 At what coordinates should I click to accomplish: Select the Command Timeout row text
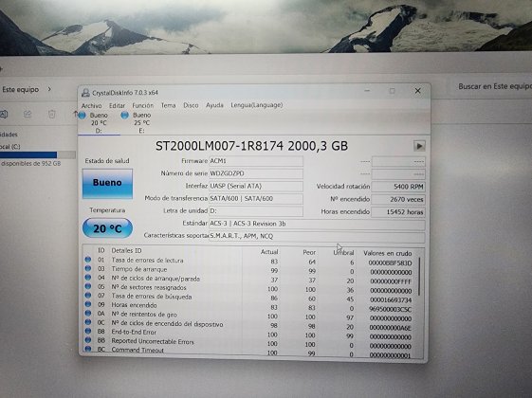pyautogui.click(x=138, y=350)
